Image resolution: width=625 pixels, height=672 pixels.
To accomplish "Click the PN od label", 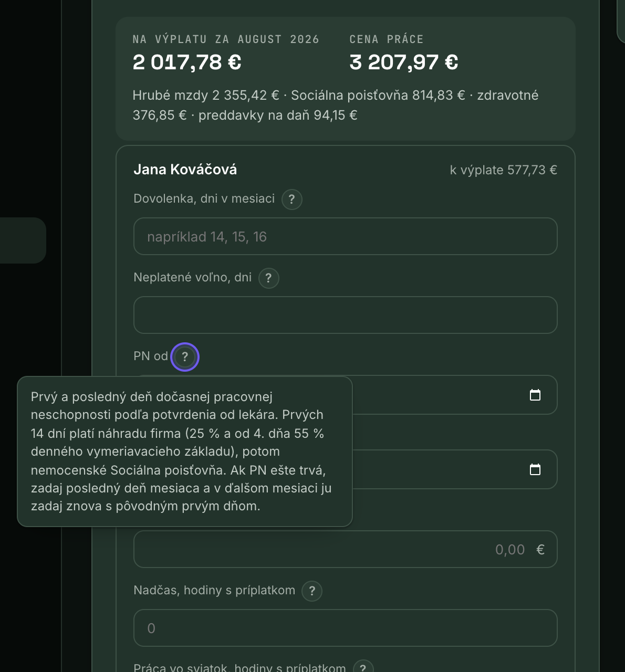I will (151, 356).
